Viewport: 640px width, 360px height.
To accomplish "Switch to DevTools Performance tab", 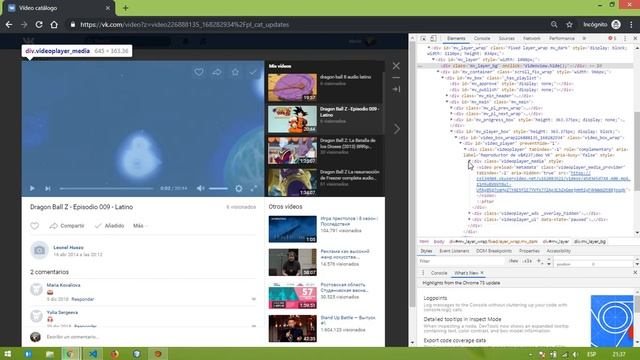I will point(562,38).
